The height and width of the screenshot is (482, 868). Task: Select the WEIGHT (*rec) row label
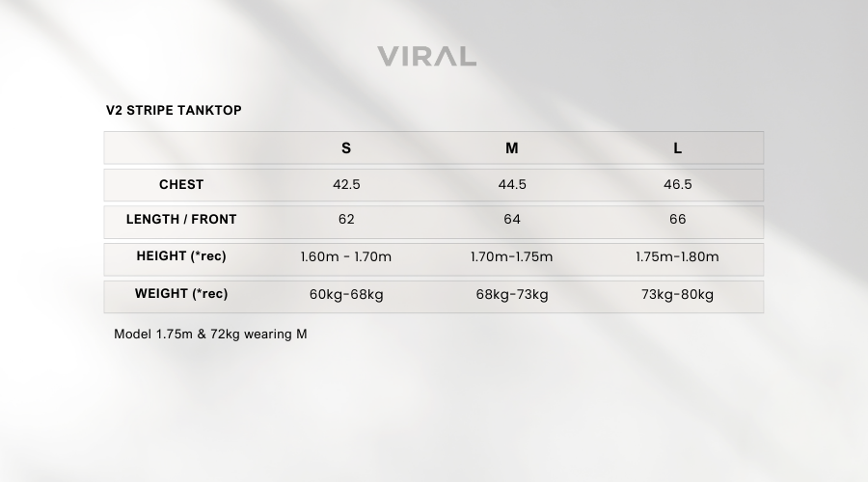click(x=181, y=294)
